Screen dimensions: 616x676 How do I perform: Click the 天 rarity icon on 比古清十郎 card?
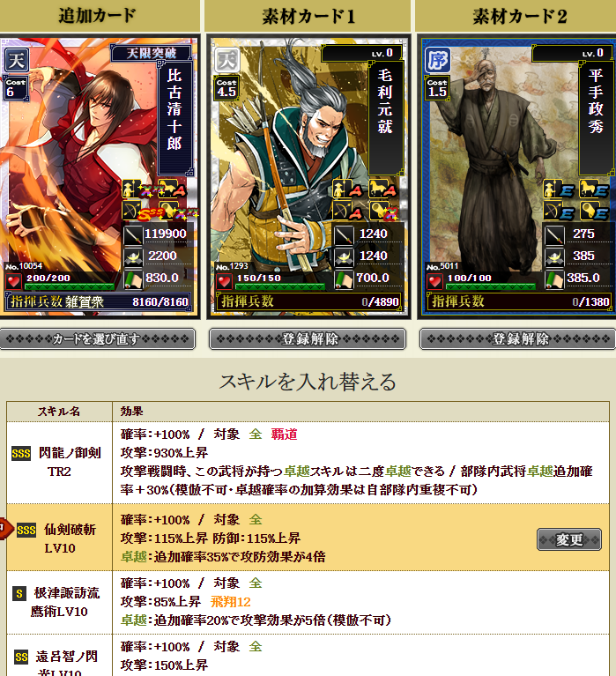click(x=17, y=59)
